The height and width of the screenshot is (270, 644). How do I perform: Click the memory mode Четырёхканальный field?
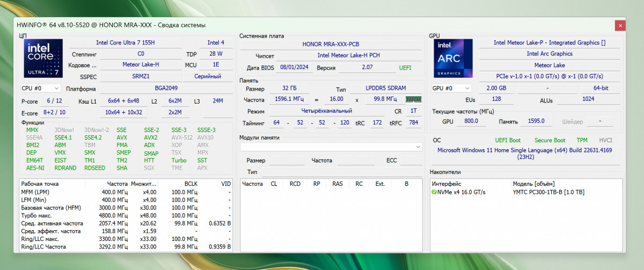coord(326,111)
